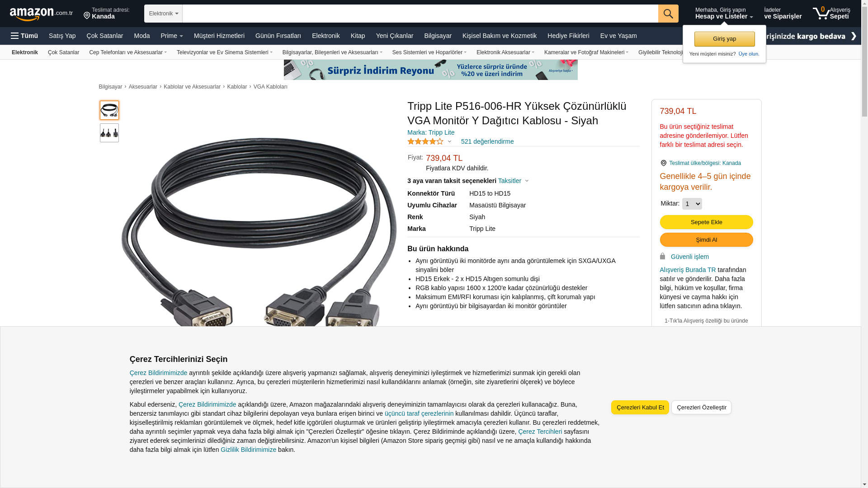The width and height of the screenshot is (868, 488).
Task: Open the Elektronik Aksesuarlar submenu
Action: (505, 52)
